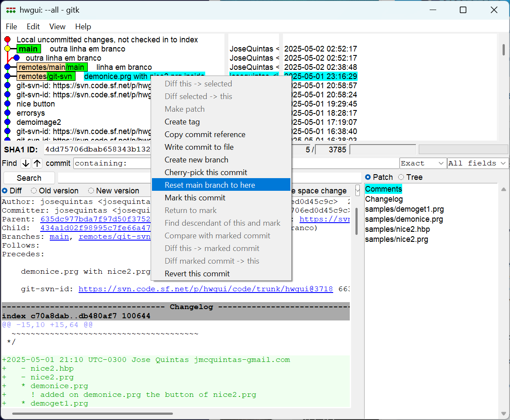This screenshot has width=510, height=420.
Task: Click the find next down arrow
Action: [x=26, y=163]
